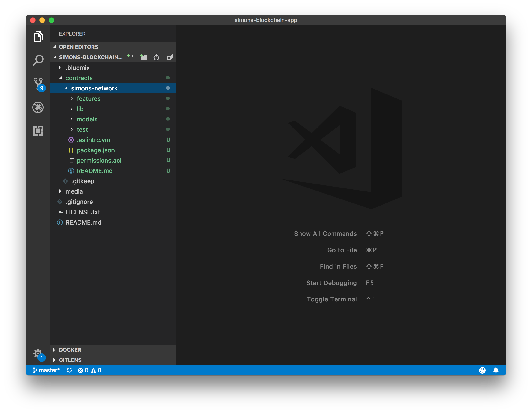Click the synchronize changes icon in status bar
The image size is (532, 413).
point(69,370)
